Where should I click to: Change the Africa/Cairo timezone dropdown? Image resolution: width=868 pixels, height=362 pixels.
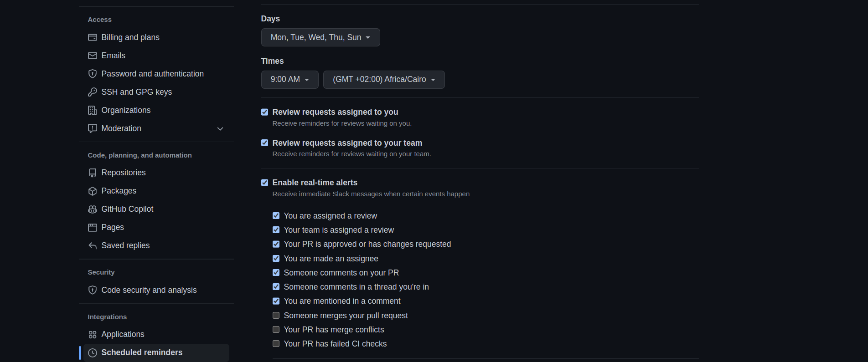click(383, 80)
